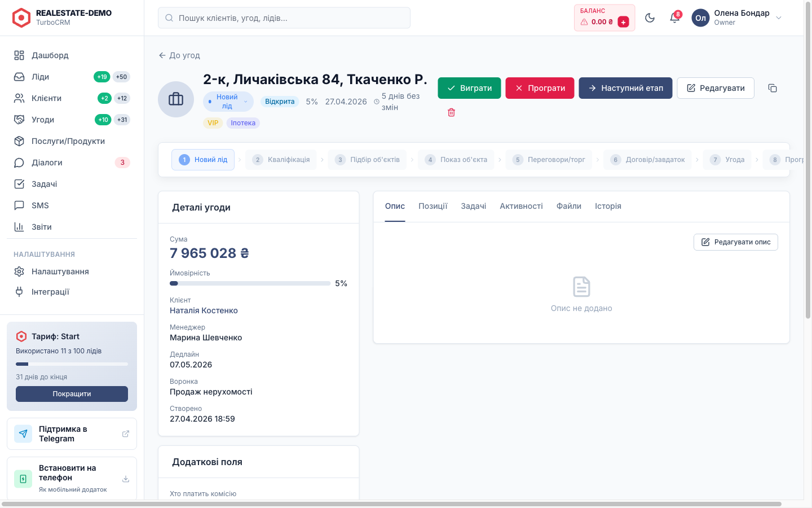
Task: Click the tariff usage progress bar
Action: pyautogui.click(x=72, y=364)
